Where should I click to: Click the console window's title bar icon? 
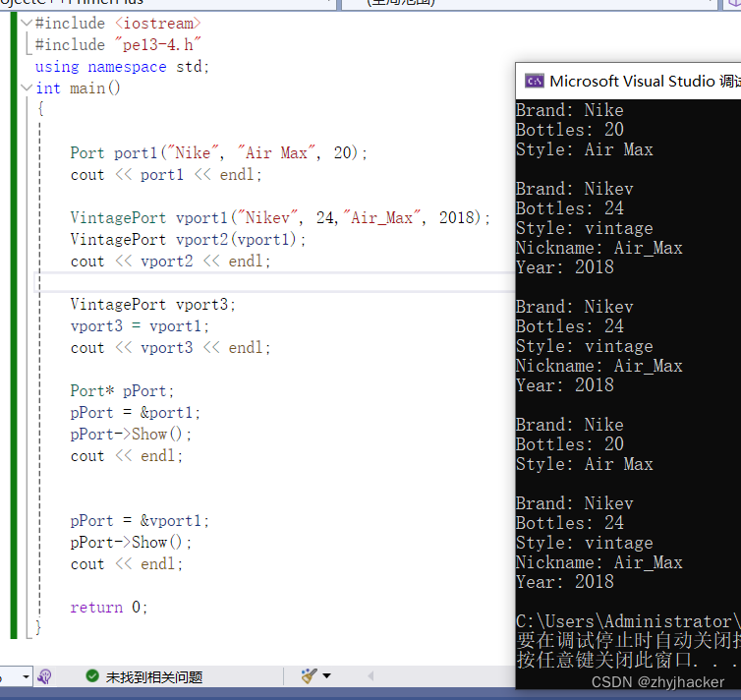click(535, 82)
